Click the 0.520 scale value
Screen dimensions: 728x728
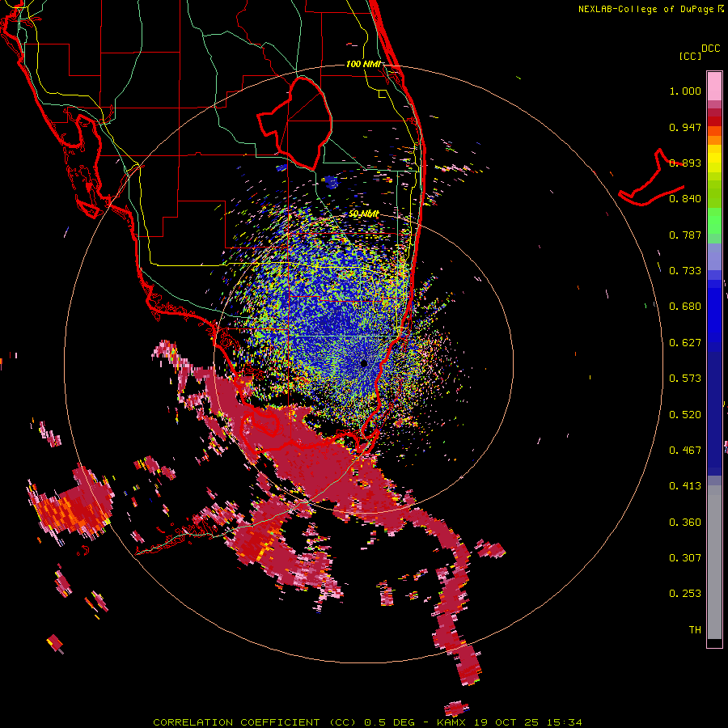point(685,414)
